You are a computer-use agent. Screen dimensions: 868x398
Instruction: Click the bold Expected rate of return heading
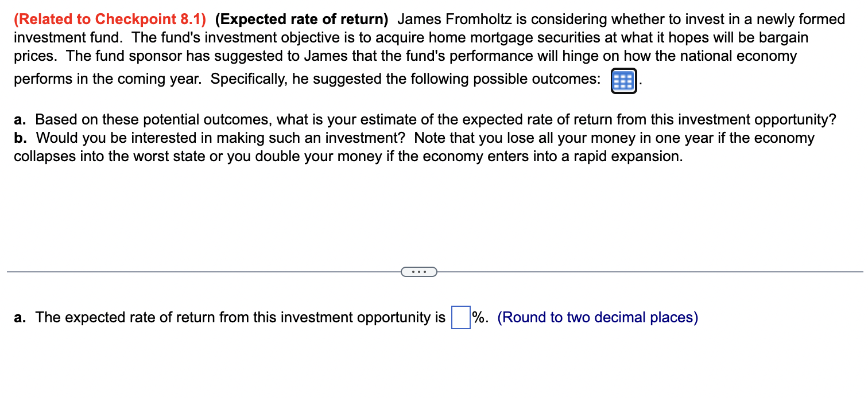(302, 19)
